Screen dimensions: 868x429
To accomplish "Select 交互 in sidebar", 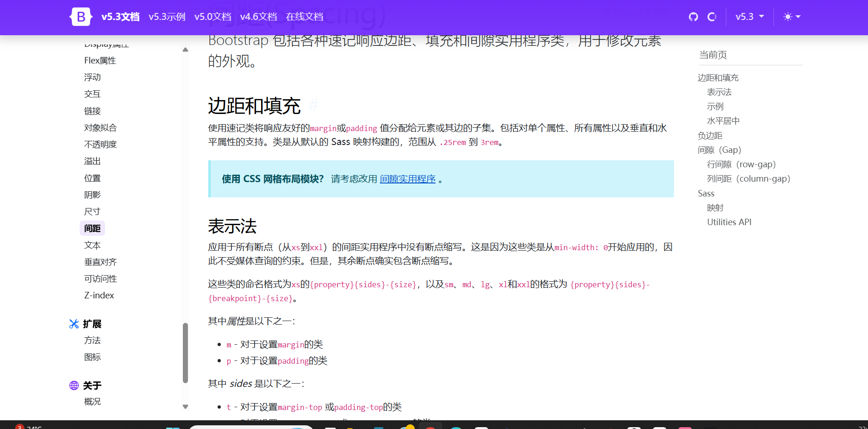I will coord(93,94).
